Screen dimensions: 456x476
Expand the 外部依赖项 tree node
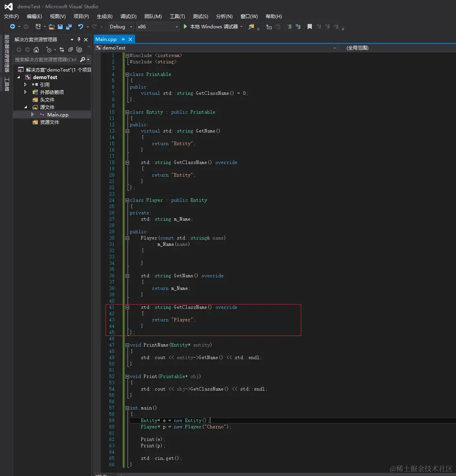[26, 92]
